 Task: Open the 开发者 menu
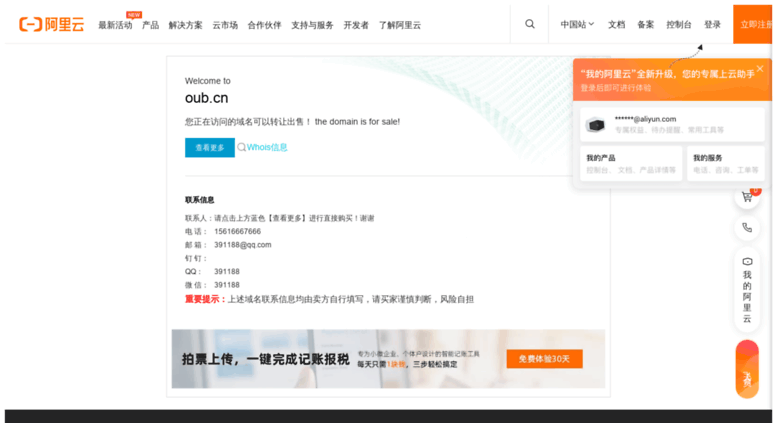(356, 25)
